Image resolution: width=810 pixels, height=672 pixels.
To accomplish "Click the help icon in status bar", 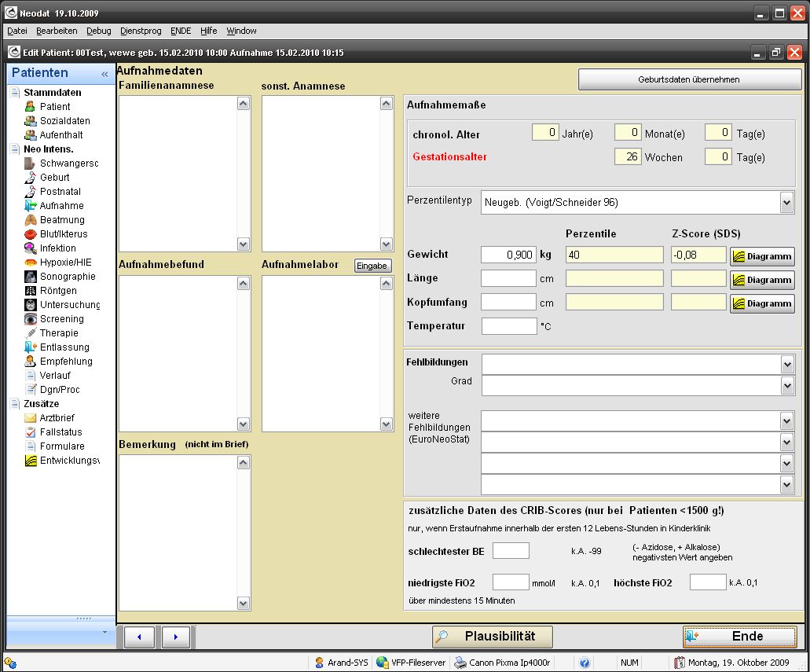I will 585,663.
